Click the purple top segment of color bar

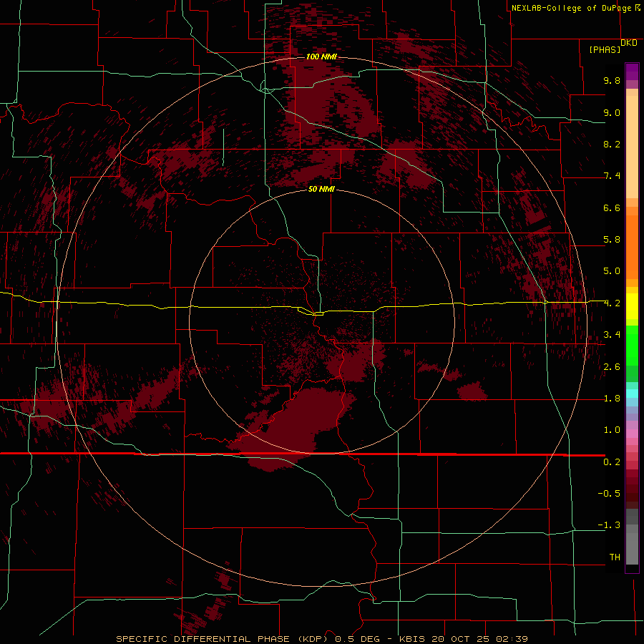632,72
